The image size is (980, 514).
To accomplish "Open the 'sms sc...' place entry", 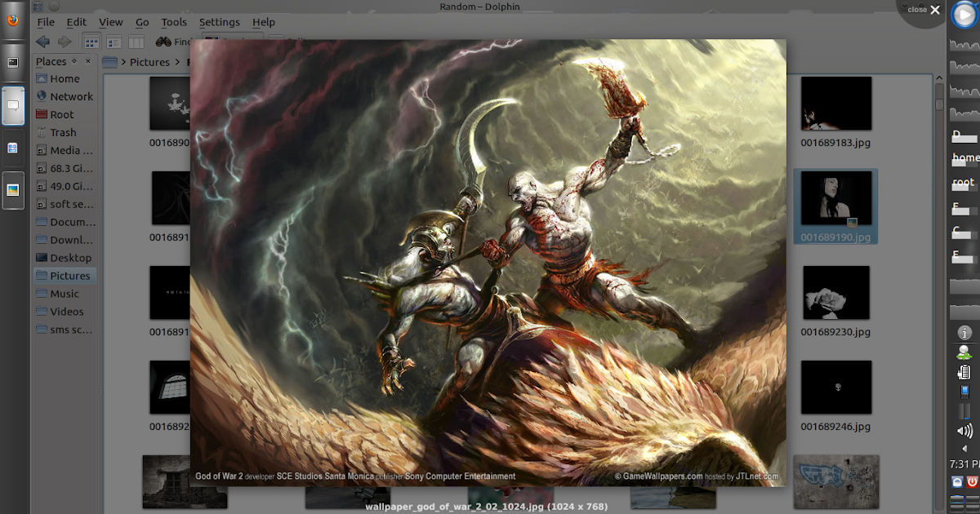I will click(65, 330).
